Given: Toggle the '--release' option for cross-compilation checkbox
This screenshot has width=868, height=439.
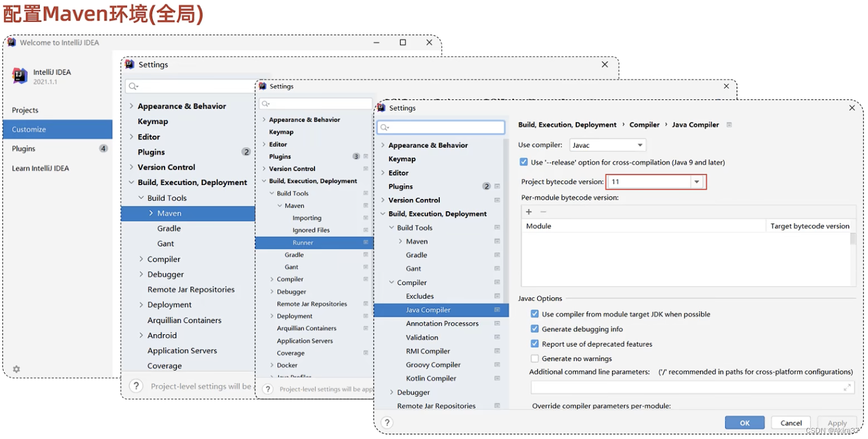Looking at the screenshot, I should (524, 162).
